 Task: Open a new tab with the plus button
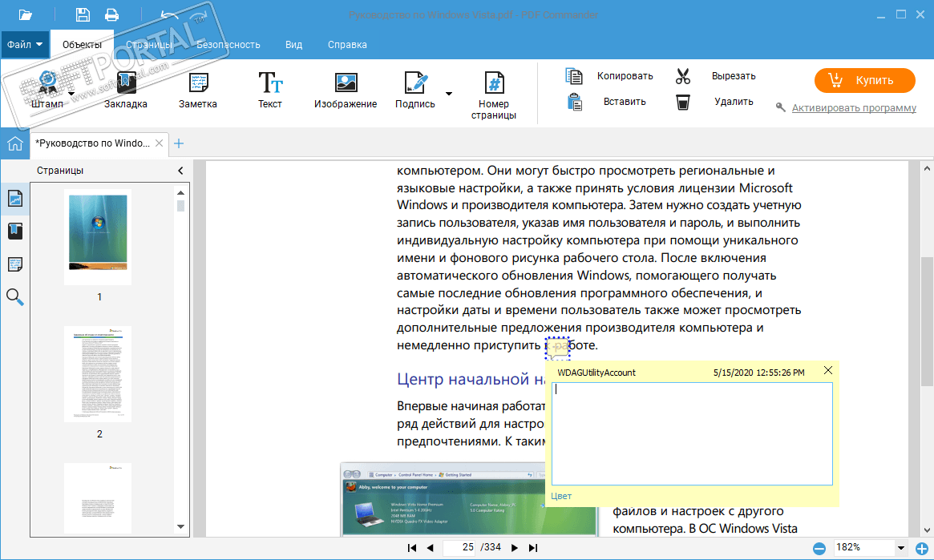tap(179, 143)
